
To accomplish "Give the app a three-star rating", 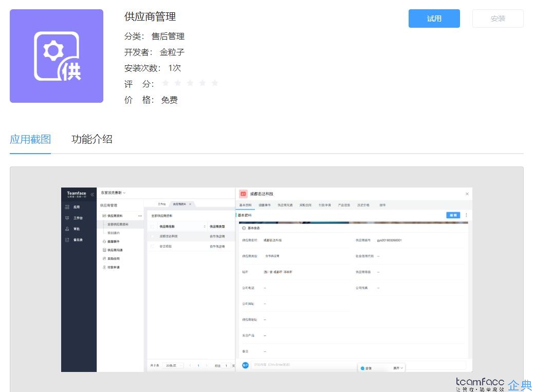I will tap(190, 83).
